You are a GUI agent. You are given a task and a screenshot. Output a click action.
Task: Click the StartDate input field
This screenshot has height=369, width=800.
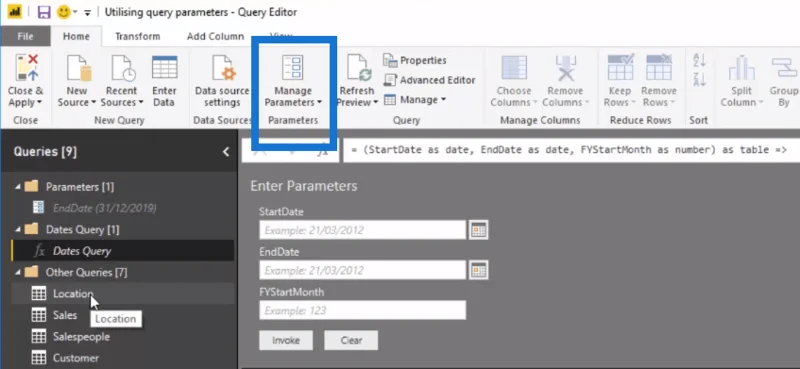point(363,230)
